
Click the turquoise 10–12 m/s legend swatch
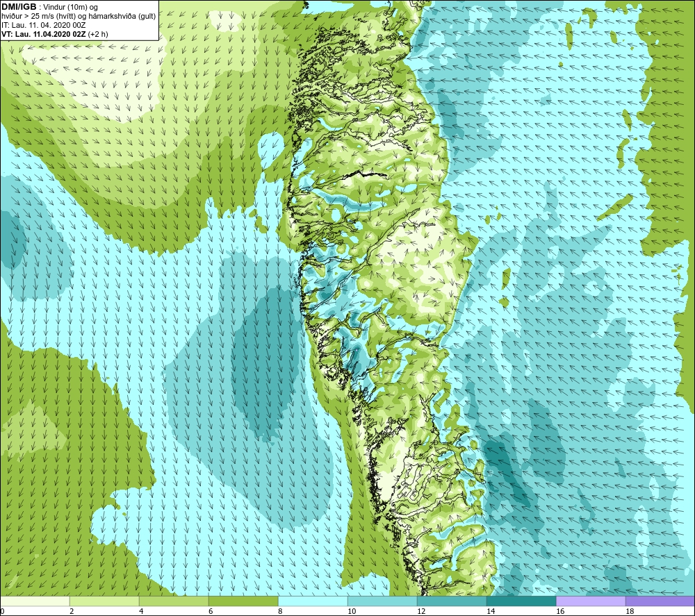382,601
